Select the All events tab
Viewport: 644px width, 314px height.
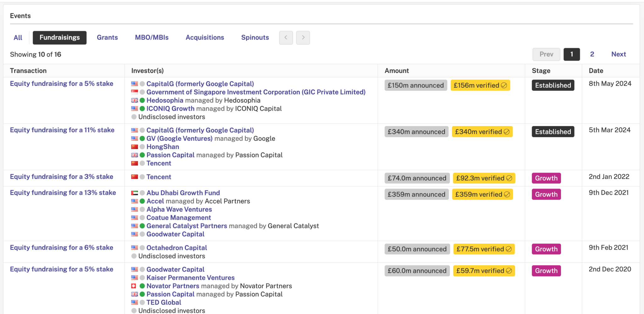pyautogui.click(x=18, y=38)
